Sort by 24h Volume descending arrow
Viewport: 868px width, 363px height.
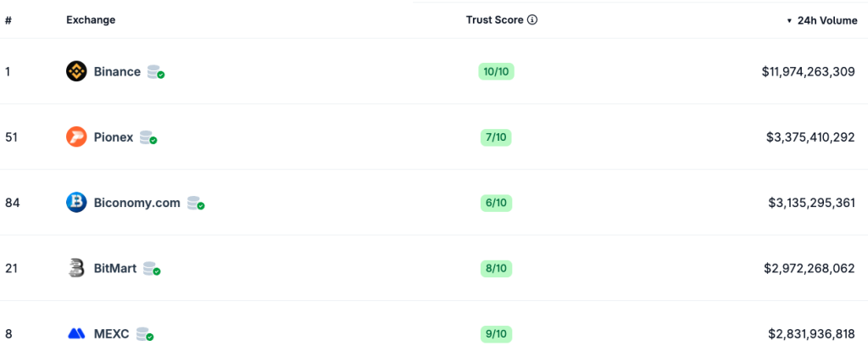coord(789,20)
